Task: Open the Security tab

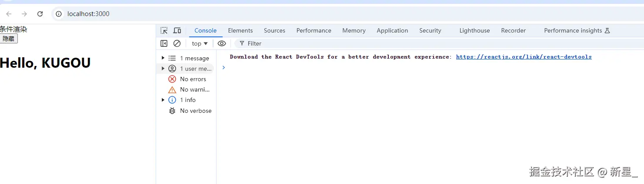Action: coord(430,30)
